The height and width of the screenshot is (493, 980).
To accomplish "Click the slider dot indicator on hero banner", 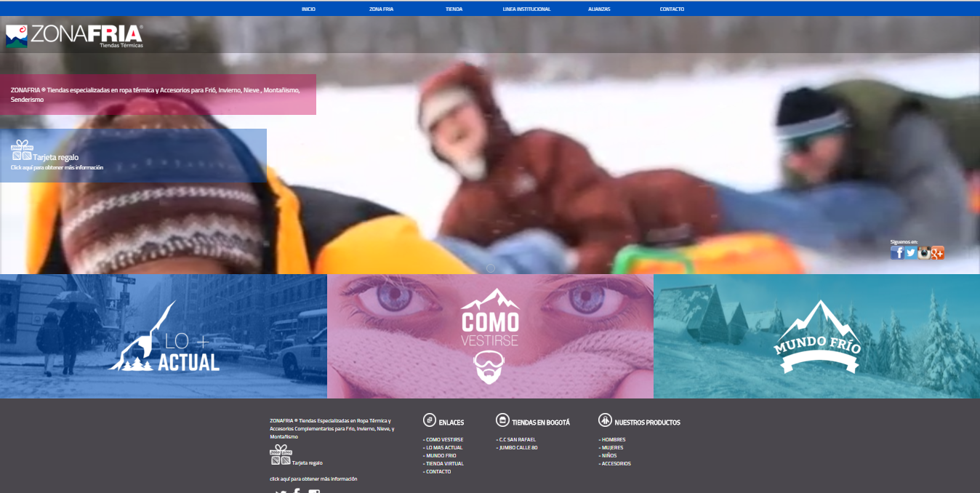I will pyautogui.click(x=490, y=268).
